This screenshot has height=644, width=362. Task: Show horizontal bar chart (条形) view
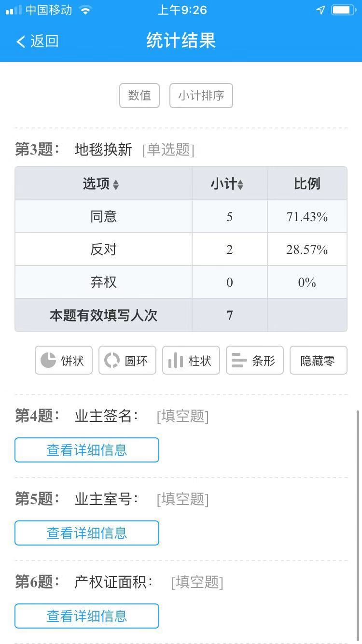(255, 360)
